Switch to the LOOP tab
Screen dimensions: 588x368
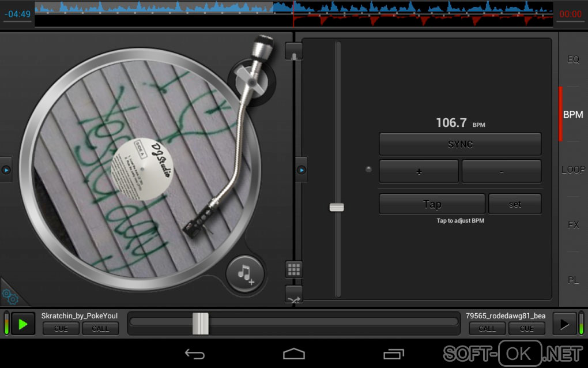pyautogui.click(x=573, y=170)
